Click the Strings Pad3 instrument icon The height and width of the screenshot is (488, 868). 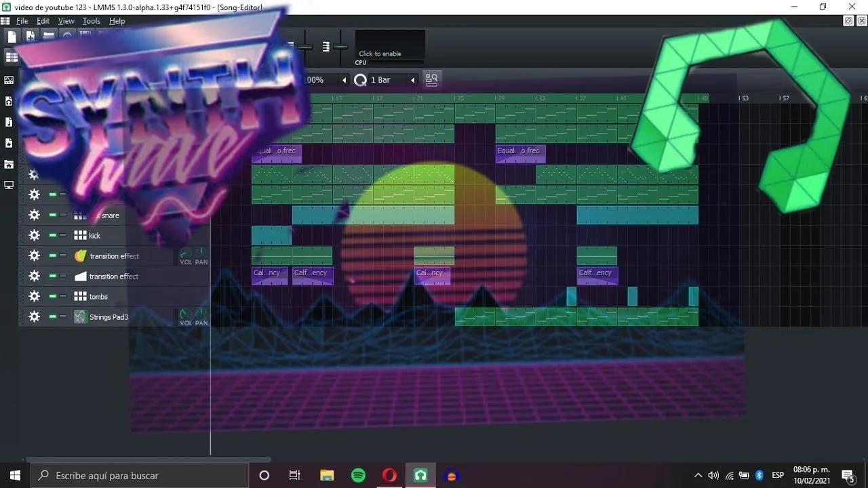pyautogui.click(x=80, y=317)
